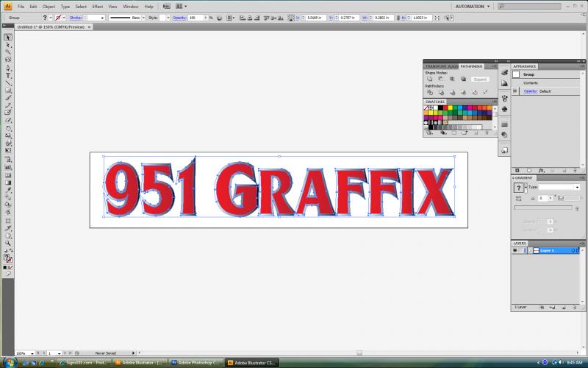Select the Zoom magnifier tool
This screenshot has height=368, width=588.
pos(8,244)
